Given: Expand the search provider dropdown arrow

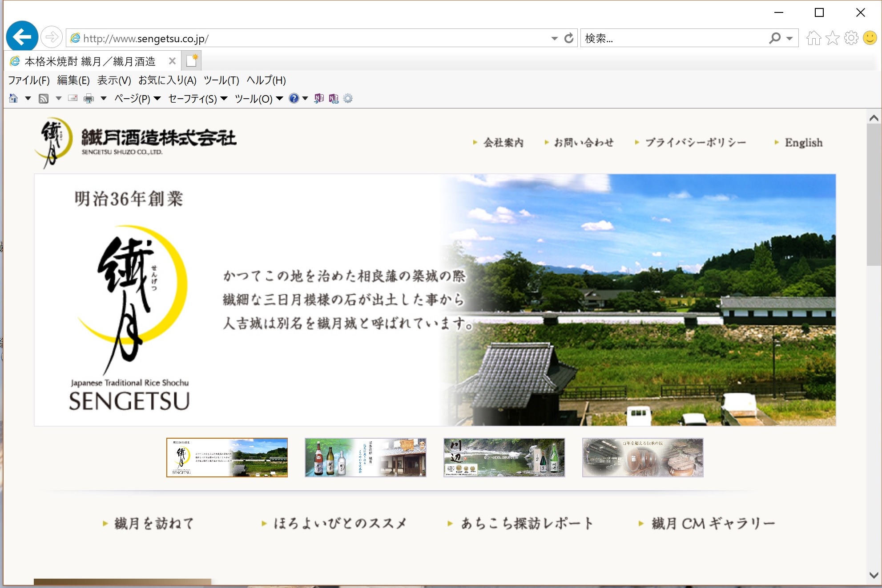Looking at the screenshot, I should click(790, 39).
